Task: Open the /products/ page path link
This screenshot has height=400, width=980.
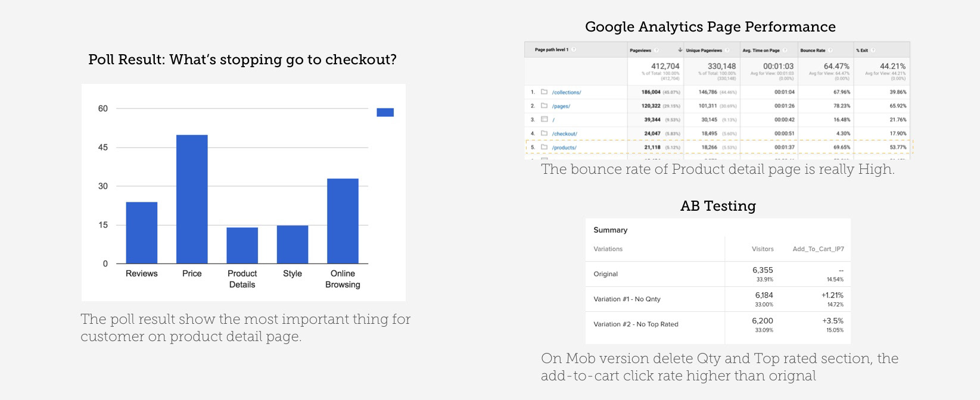Action: [x=564, y=148]
